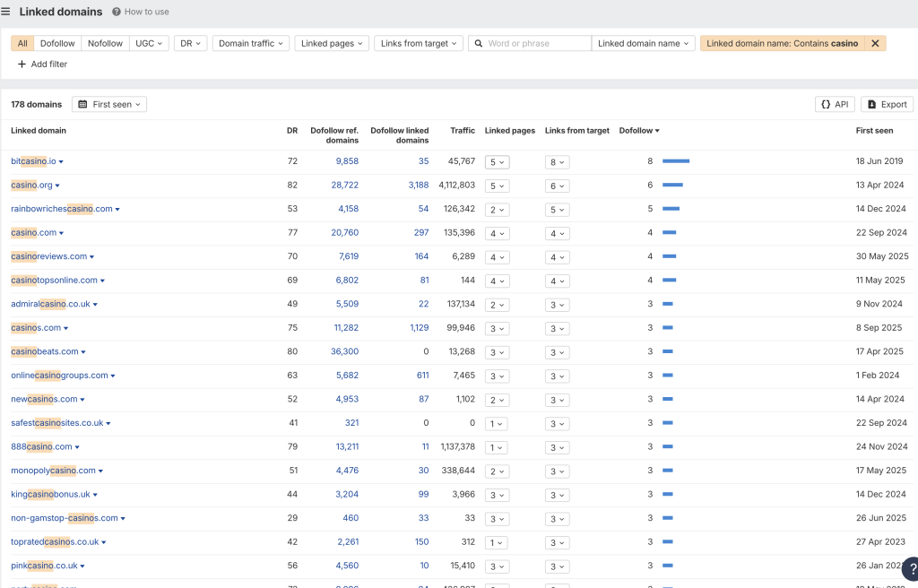The image size is (918, 588).
Task: Click the How to use link
Action: [146, 12]
